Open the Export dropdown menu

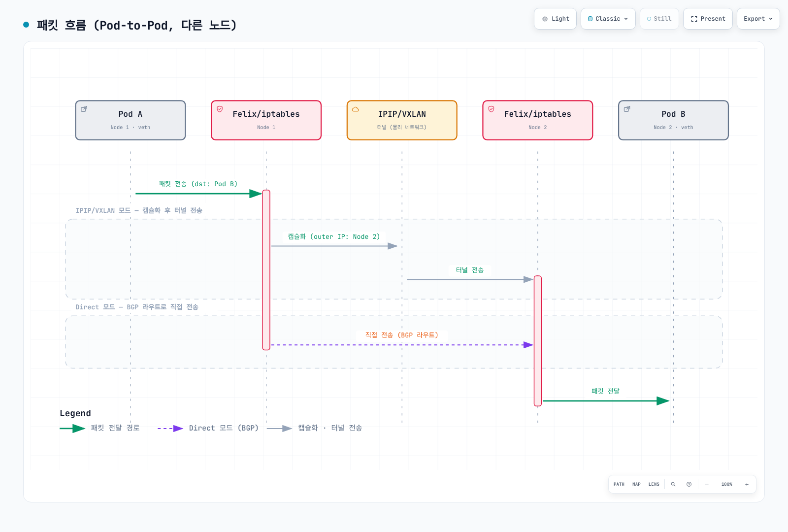(x=758, y=19)
